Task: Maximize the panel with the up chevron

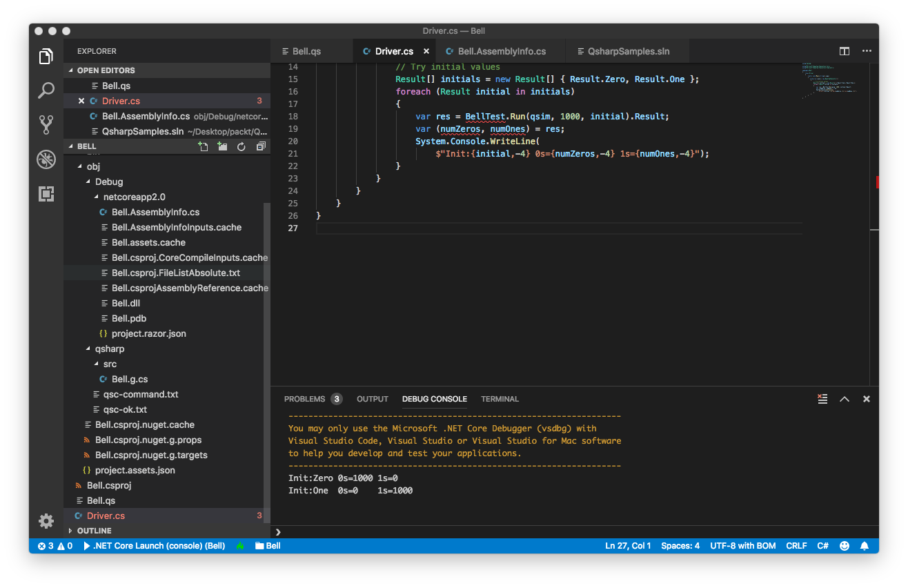Action: point(844,399)
